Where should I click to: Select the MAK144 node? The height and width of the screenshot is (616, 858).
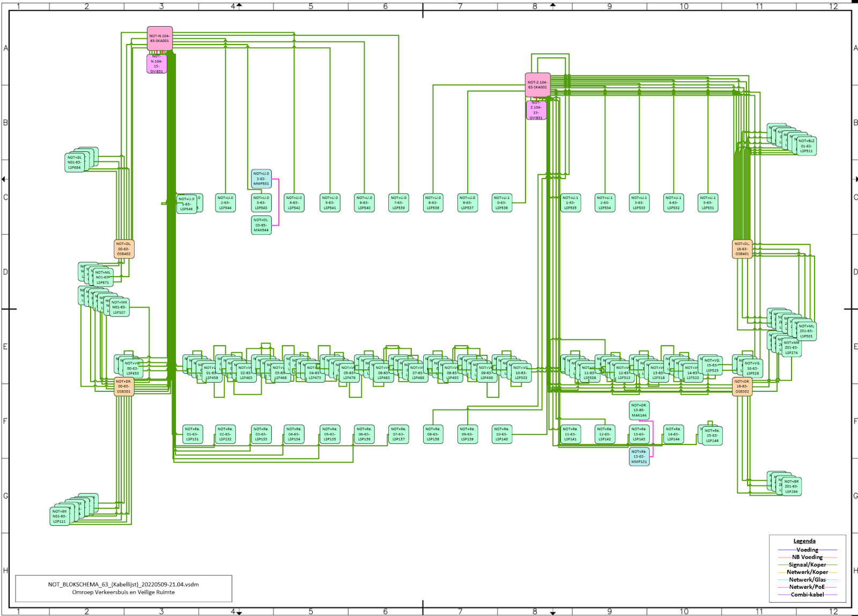tap(639, 410)
